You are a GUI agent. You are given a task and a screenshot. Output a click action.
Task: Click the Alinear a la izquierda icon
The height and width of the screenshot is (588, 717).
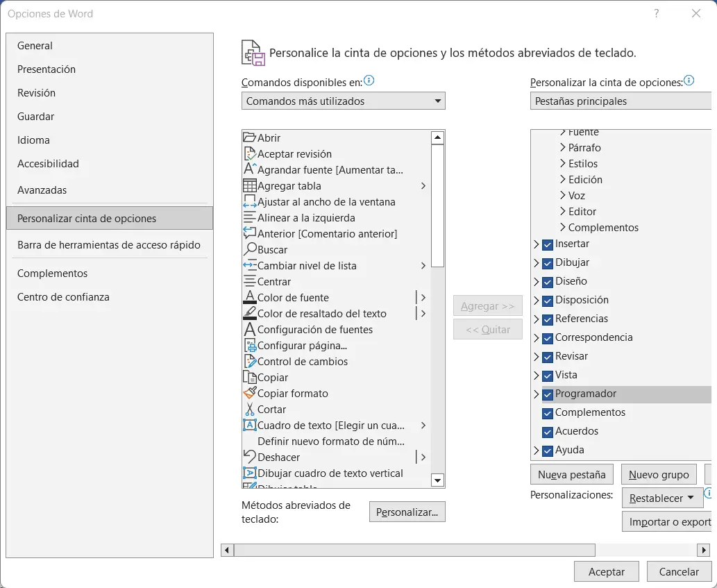249,218
